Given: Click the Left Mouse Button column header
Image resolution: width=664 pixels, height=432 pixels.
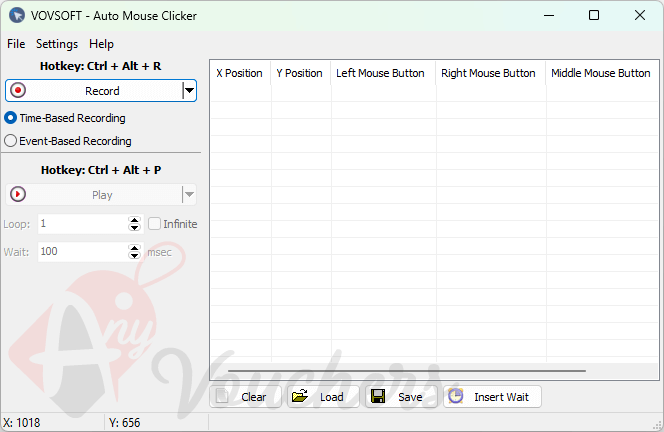Looking at the screenshot, I should [383, 73].
